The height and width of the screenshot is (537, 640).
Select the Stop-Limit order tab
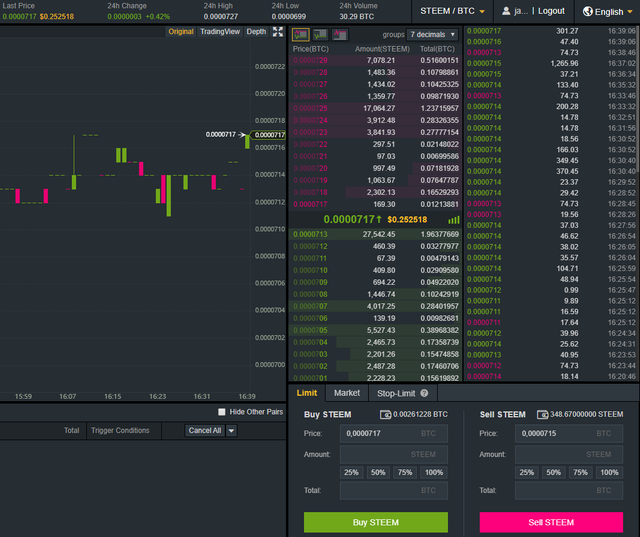pyautogui.click(x=402, y=393)
